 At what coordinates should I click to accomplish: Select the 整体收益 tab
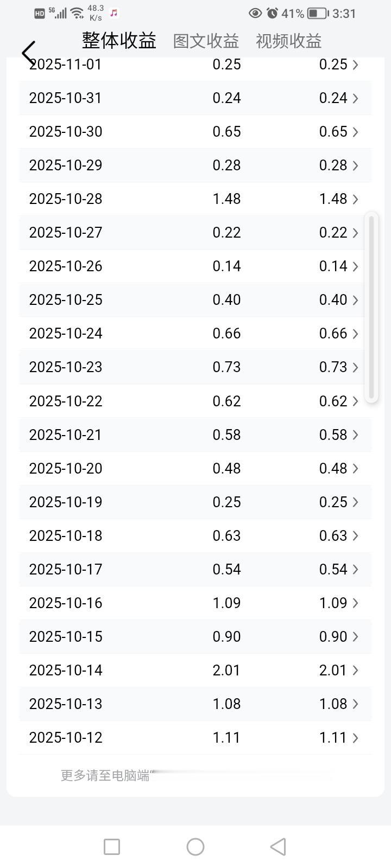click(x=119, y=40)
